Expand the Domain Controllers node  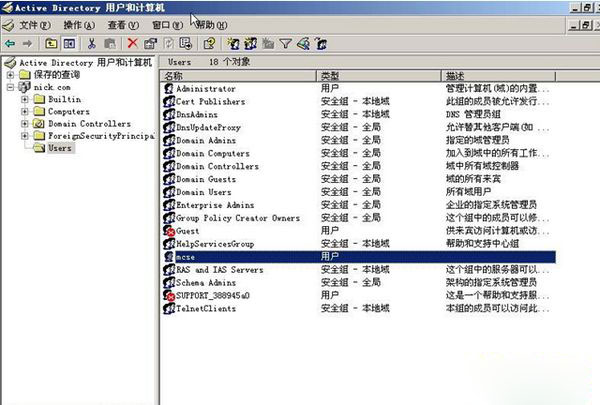(25, 124)
